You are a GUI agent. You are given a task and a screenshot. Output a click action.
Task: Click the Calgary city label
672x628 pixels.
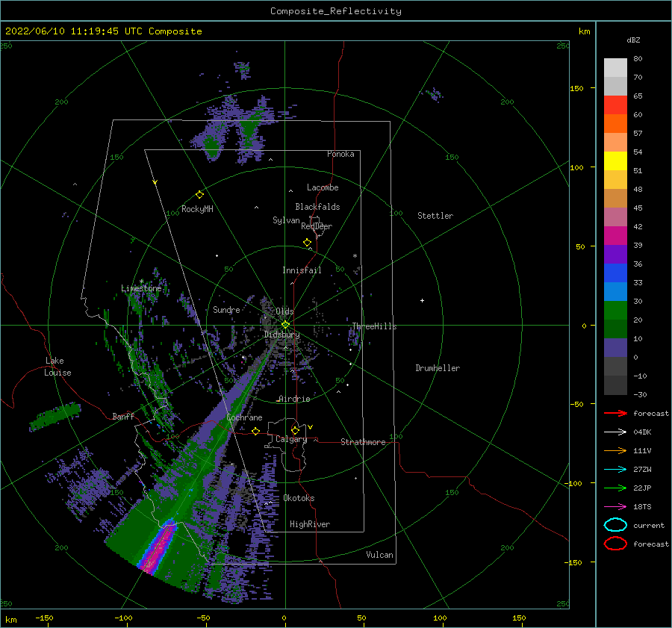[x=291, y=439]
